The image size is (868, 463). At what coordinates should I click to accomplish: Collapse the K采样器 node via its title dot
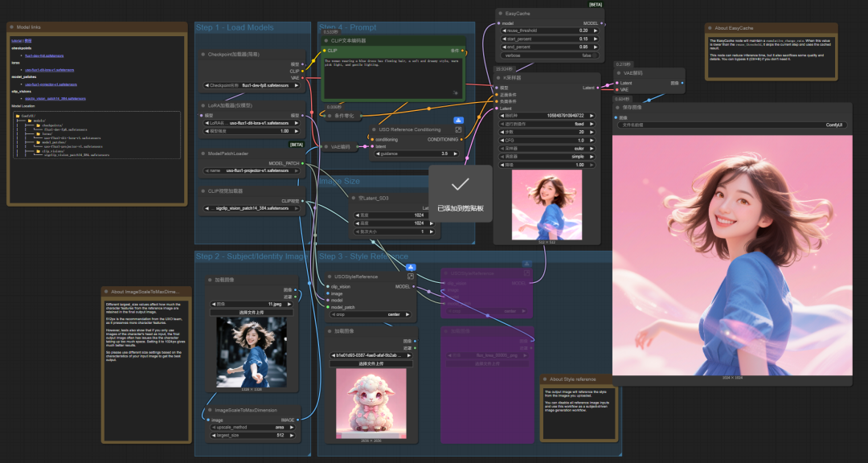point(499,78)
